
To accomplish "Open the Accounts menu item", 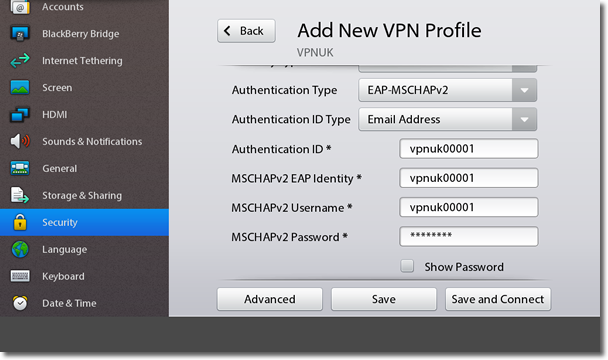I will (85, 7).
